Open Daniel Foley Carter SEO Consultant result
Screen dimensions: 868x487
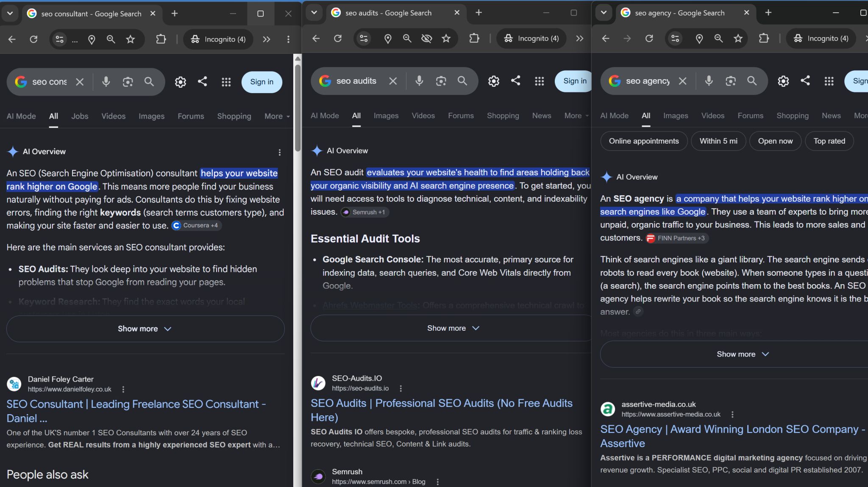[x=136, y=411]
